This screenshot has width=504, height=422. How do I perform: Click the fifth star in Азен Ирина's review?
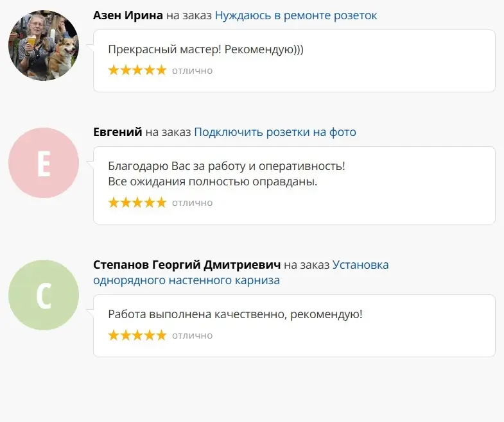pos(161,71)
